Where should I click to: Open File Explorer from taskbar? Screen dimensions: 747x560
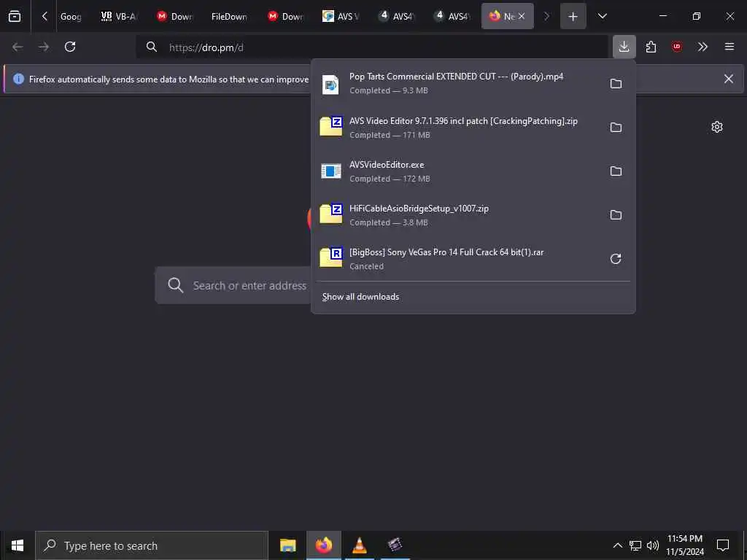(287, 545)
